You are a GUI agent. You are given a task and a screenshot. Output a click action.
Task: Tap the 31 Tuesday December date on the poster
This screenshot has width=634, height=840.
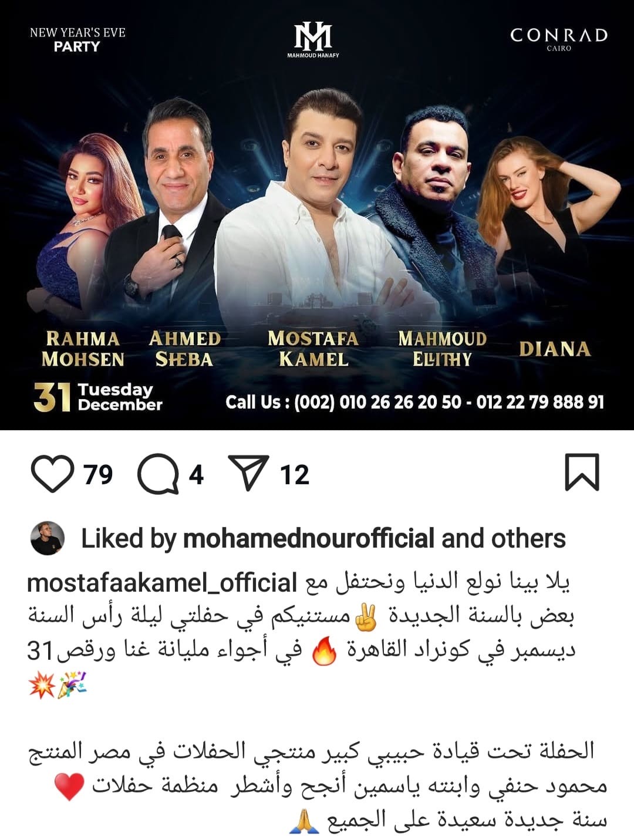[x=98, y=397]
